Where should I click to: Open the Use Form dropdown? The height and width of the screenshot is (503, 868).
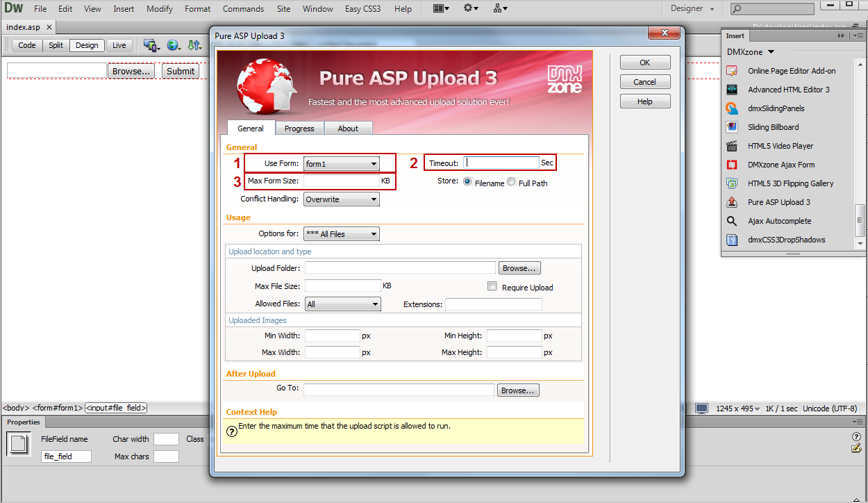coord(342,164)
